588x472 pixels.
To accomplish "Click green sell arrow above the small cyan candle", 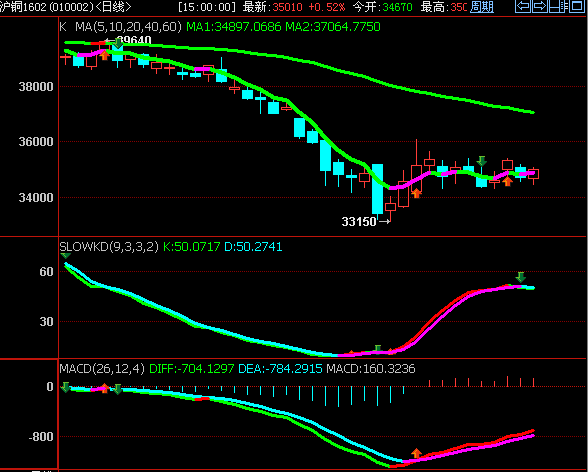I will (x=482, y=161).
